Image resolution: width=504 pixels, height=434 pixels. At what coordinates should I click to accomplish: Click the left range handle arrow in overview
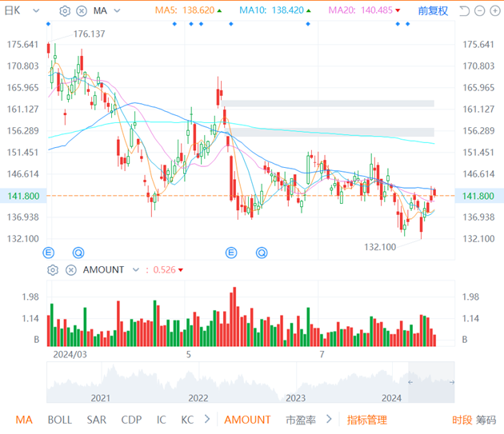[410, 382]
